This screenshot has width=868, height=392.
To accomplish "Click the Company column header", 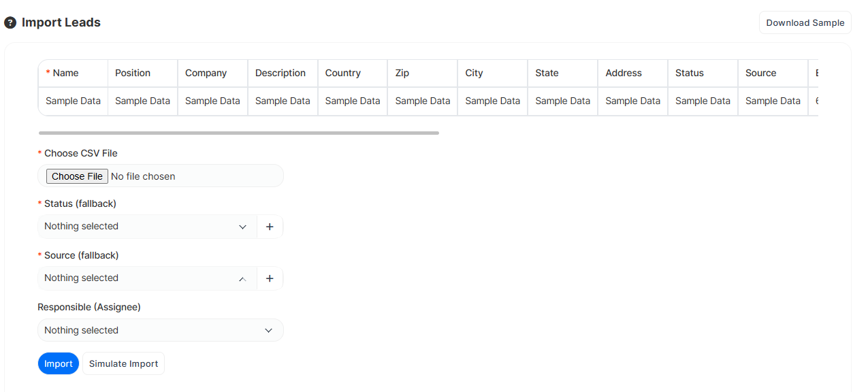I will (206, 73).
